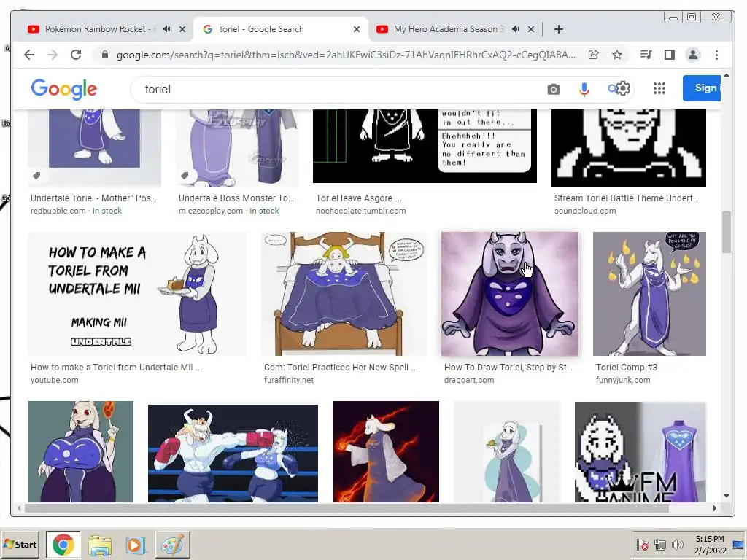Close the toriel Google Search tab
The image size is (747, 560).
pos(356,29)
